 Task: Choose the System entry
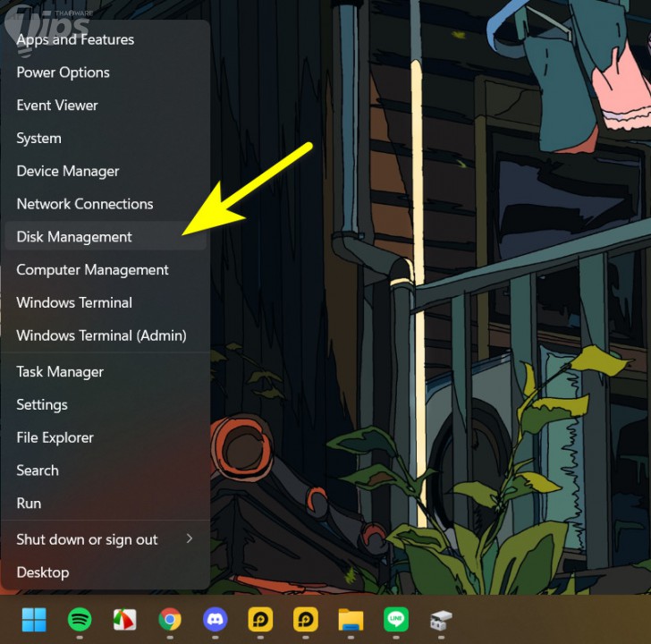[106, 138]
